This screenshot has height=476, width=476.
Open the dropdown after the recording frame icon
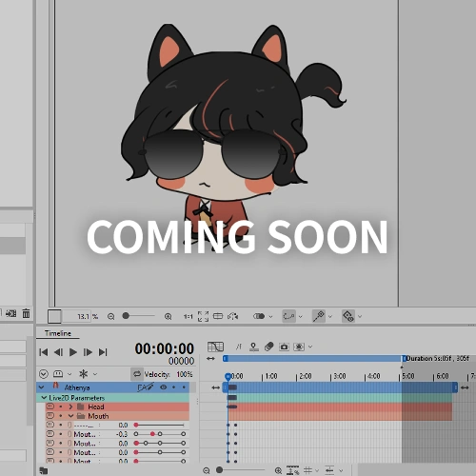[310, 347]
